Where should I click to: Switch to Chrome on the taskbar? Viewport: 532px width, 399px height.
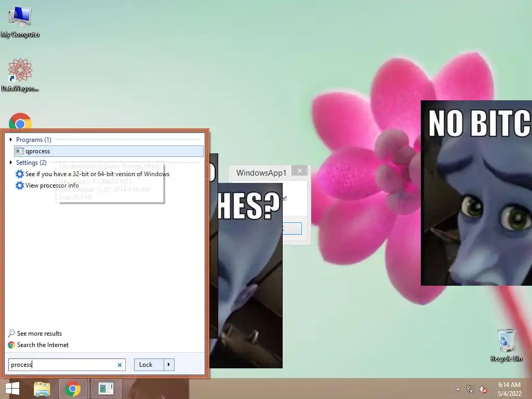click(73, 389)
